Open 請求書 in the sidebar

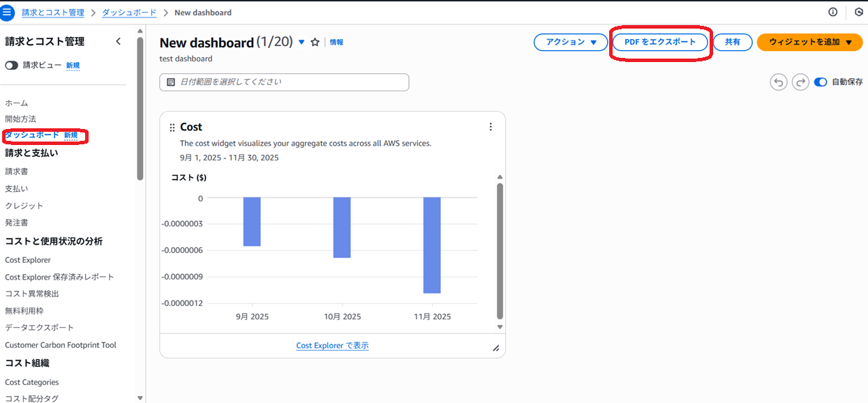(x=17, y=172)
